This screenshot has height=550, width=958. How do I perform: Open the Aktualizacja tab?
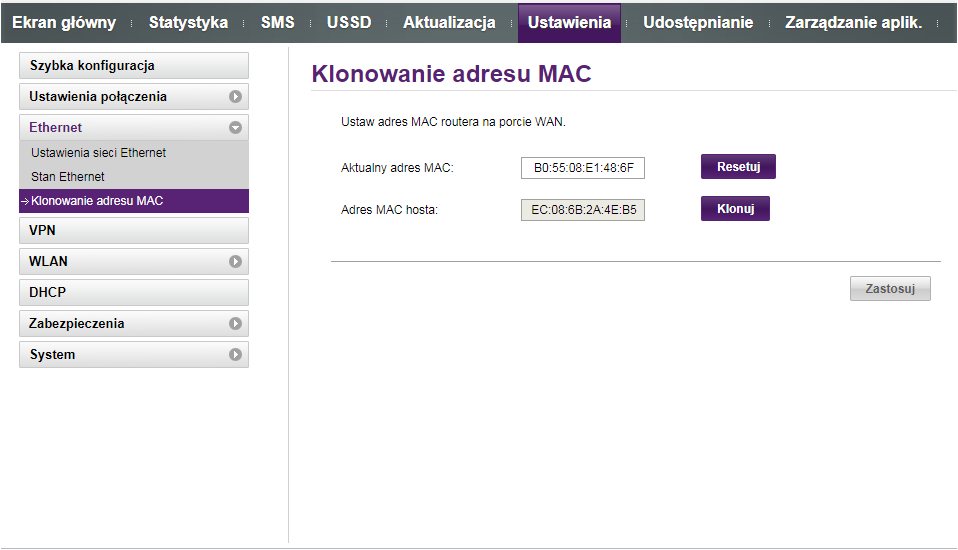coord(449,23)
